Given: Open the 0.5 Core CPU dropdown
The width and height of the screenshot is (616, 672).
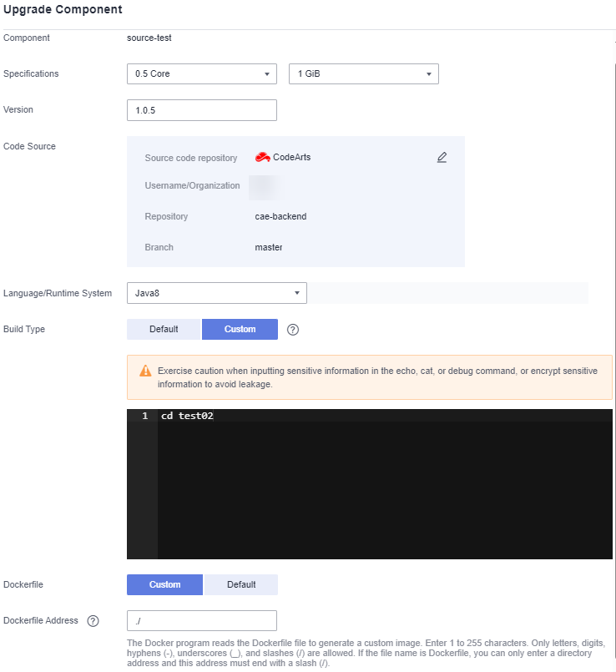Looking at the screenshot, I should 201,73.
